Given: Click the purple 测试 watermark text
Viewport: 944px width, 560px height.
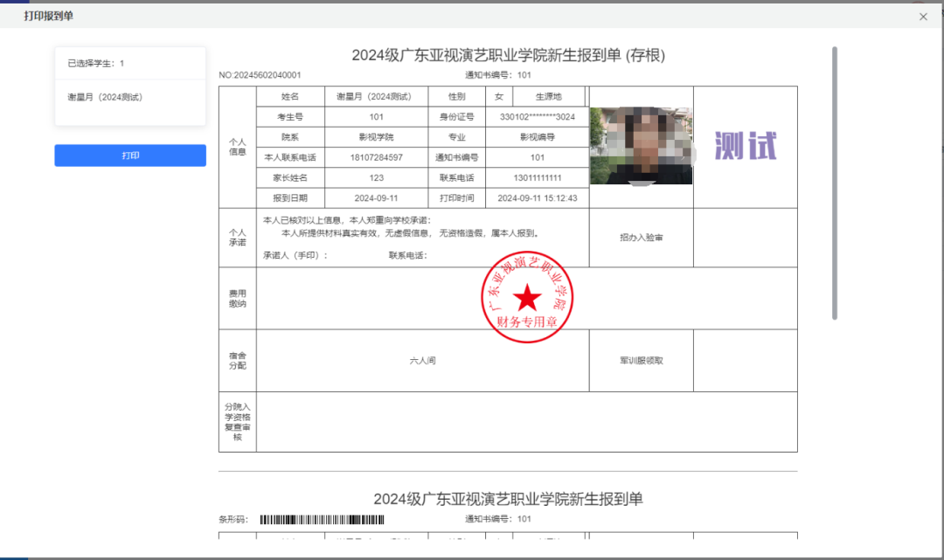Looking at the screenshot, I should [x=745, y=146].
